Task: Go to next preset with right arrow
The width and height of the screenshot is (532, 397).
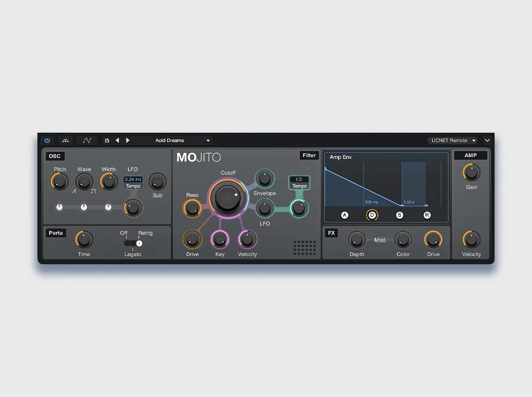Action: click(128, 141)
